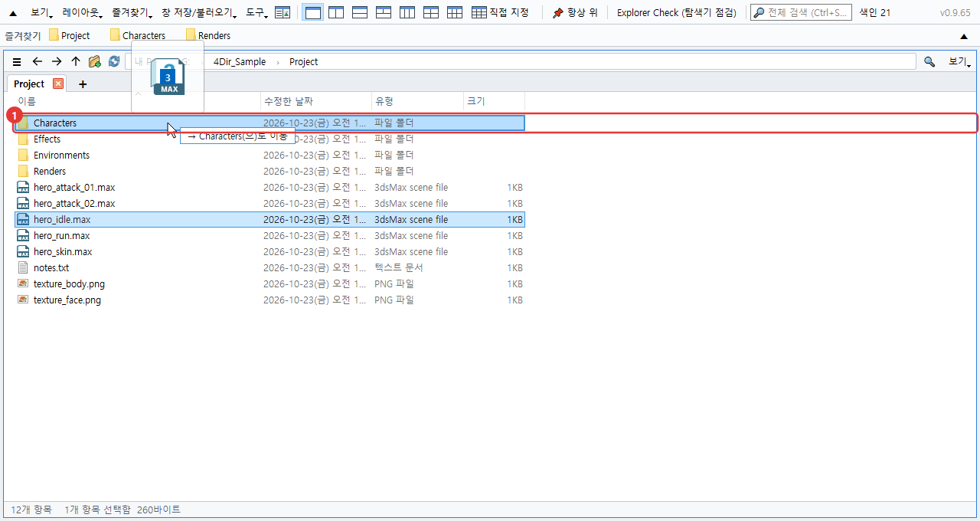Click the text document icon of notes.txt
Image resolution: width=980 pixels, height=521 pixels.
pyautogui.click(x=23, y=268)
